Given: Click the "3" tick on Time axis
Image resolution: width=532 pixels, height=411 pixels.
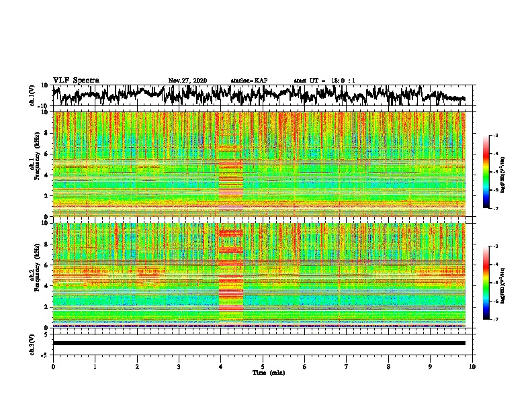Looking at the screenshot, I should point(179,367).
